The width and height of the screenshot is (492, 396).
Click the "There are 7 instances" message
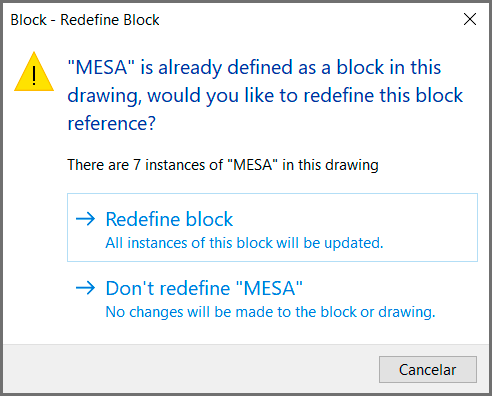click(x=223, y=165)
